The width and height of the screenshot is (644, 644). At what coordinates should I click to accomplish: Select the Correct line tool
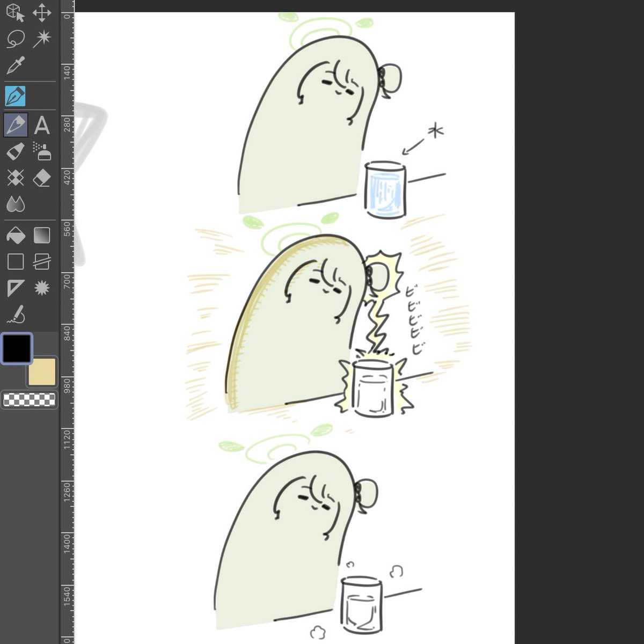16,314
